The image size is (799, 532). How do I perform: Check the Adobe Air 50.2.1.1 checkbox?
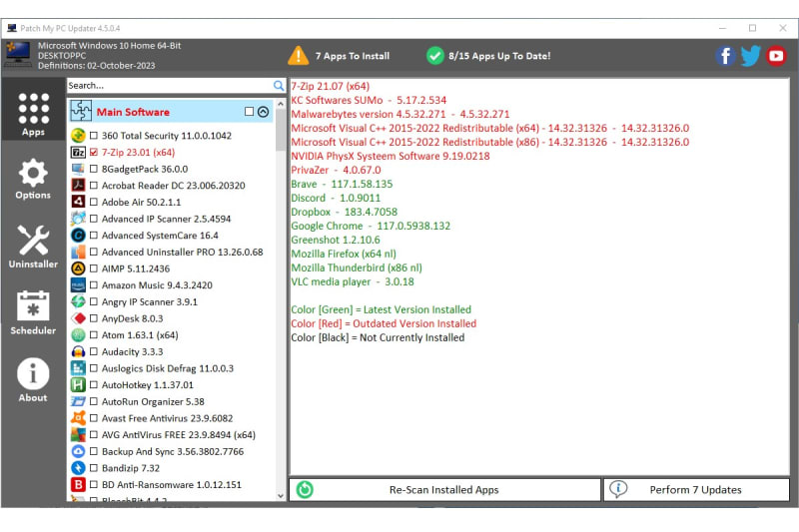pos(94,202)
